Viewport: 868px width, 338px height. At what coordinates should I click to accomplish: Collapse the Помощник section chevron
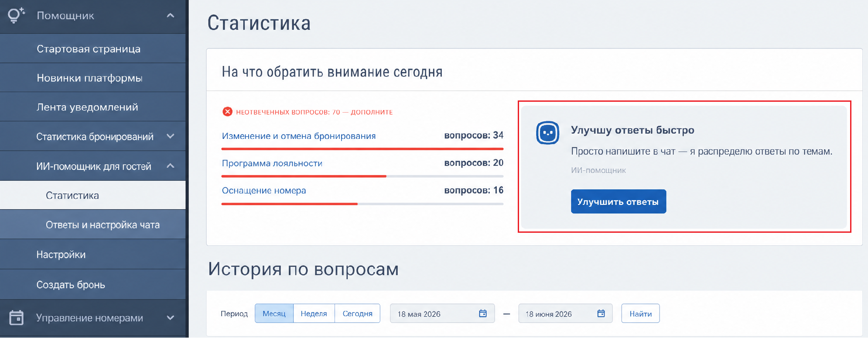(x=171, y=16)
